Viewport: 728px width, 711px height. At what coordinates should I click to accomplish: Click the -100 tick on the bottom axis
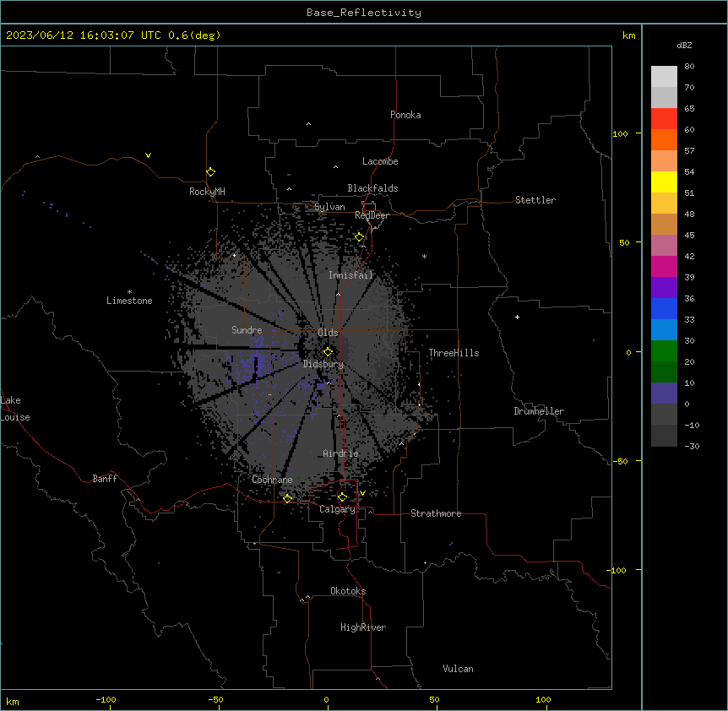pos(106,699)
